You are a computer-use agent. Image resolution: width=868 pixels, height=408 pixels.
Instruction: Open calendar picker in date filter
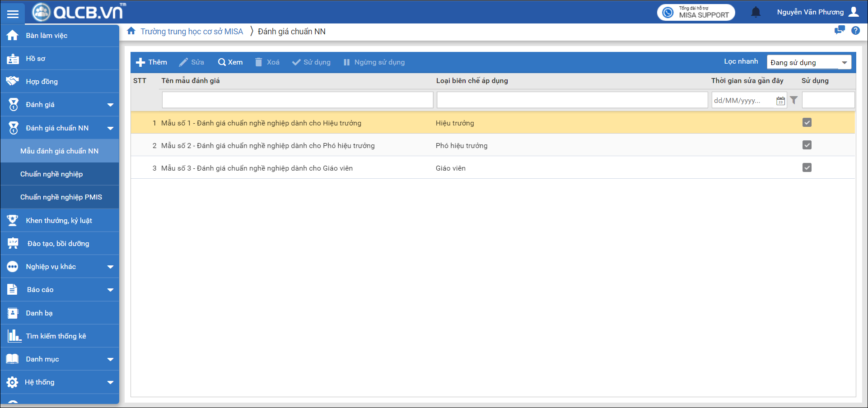pyautogui.click(x=780, y=101)
